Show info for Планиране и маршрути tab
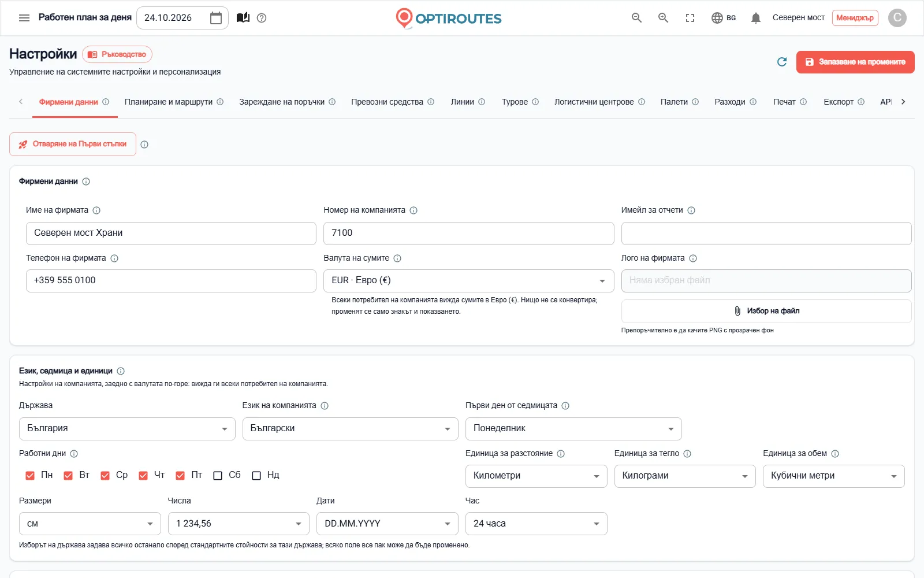 tap(220, 102)
